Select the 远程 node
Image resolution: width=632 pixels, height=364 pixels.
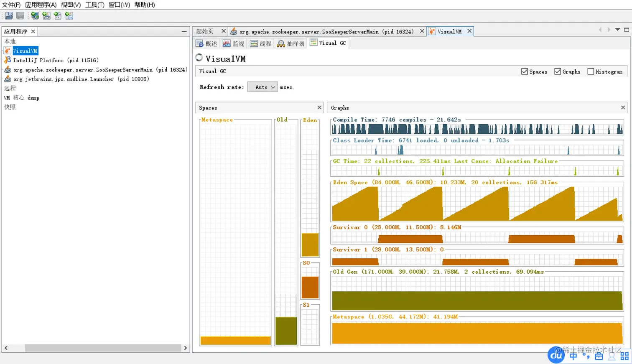[10, 88]
